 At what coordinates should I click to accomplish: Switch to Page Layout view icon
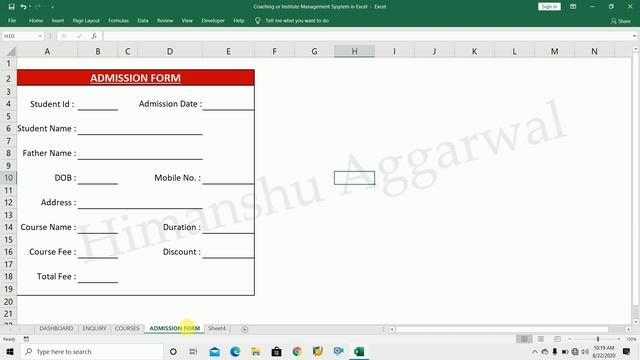pyautogui.click(x=541, y=339)
